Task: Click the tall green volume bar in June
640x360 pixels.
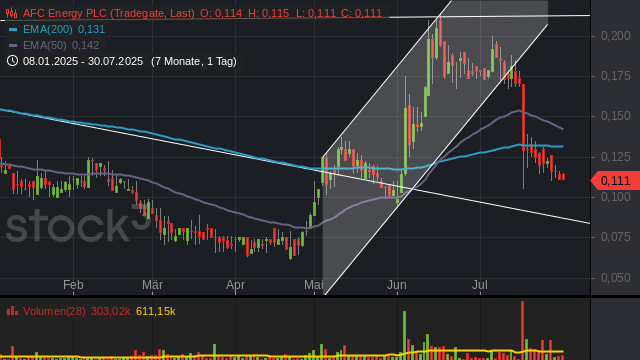Action: tap(404, 335)
